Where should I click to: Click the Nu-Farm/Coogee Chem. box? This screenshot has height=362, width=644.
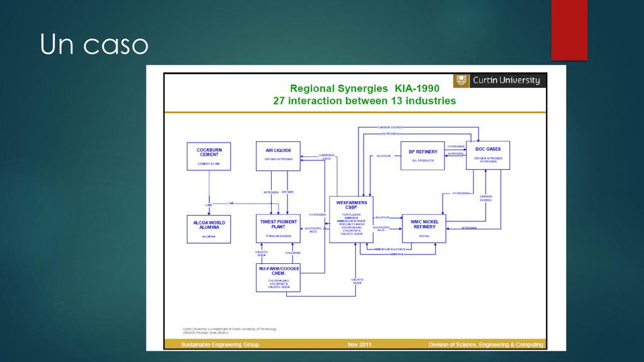tap(278, 277)
